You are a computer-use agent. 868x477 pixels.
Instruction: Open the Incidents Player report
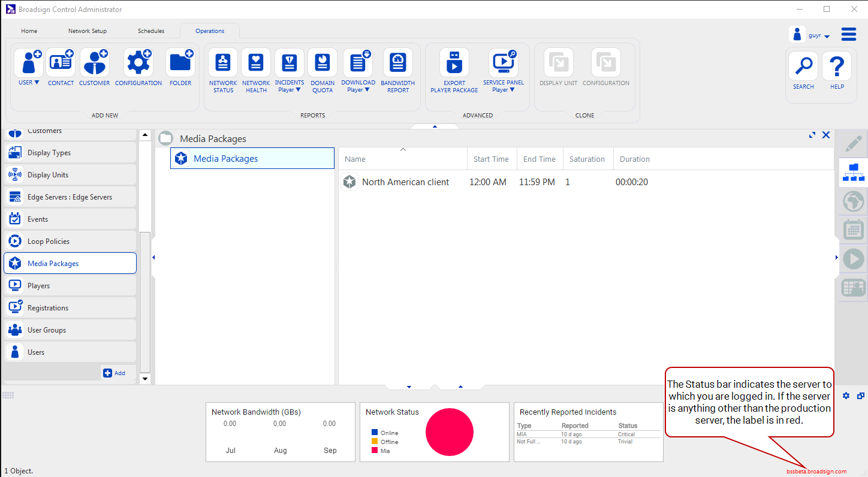click(x=290, y=71)
